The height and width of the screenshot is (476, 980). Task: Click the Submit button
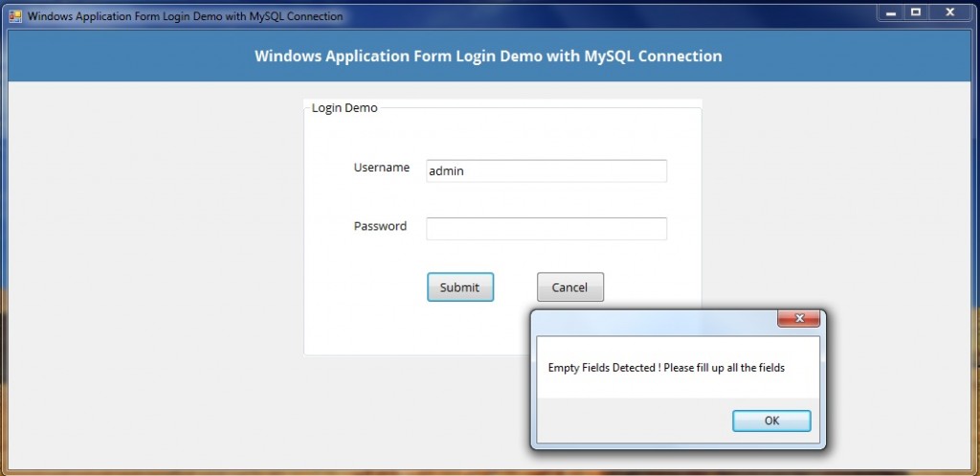coord(459,287)
